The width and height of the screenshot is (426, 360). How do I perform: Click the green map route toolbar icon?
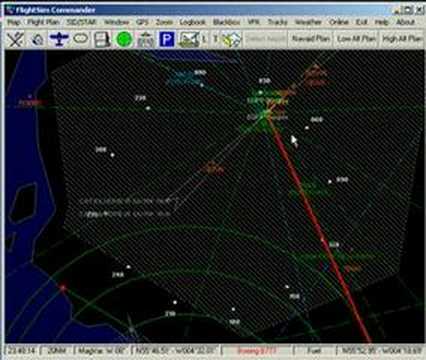pos(189,39)
